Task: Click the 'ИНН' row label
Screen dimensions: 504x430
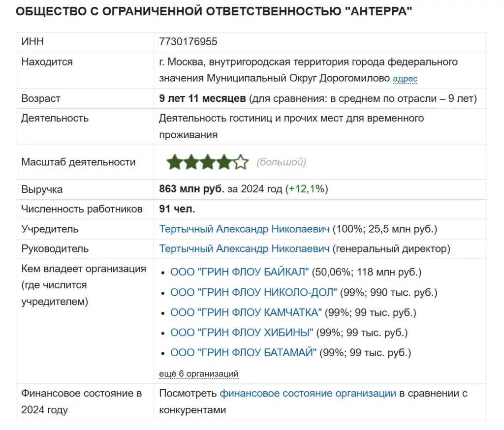Action: pos(32,42)
